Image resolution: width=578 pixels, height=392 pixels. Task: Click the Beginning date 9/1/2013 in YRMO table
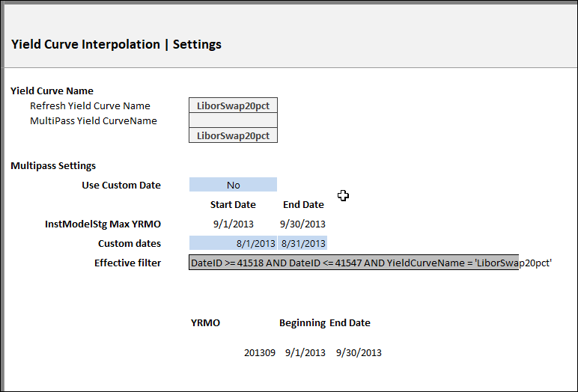305,352
